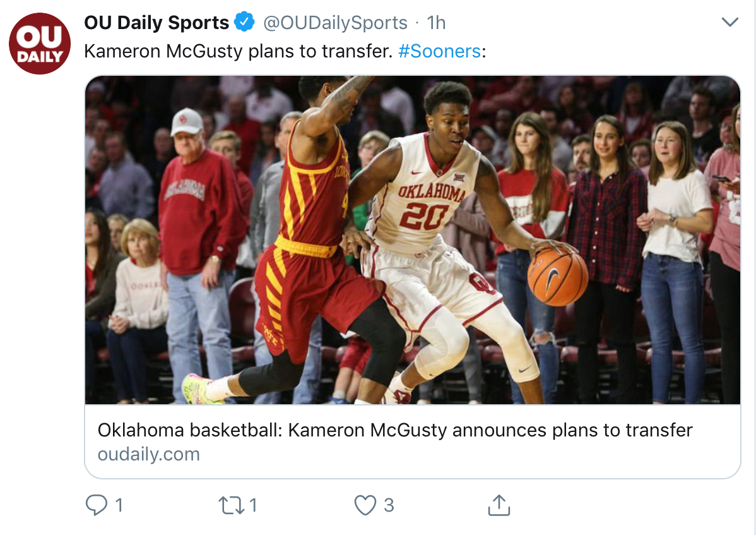Open the #Sooners hashtag link
Image resolution: width=756 pixels, height=535 pixels.
(x=439, y=51)
